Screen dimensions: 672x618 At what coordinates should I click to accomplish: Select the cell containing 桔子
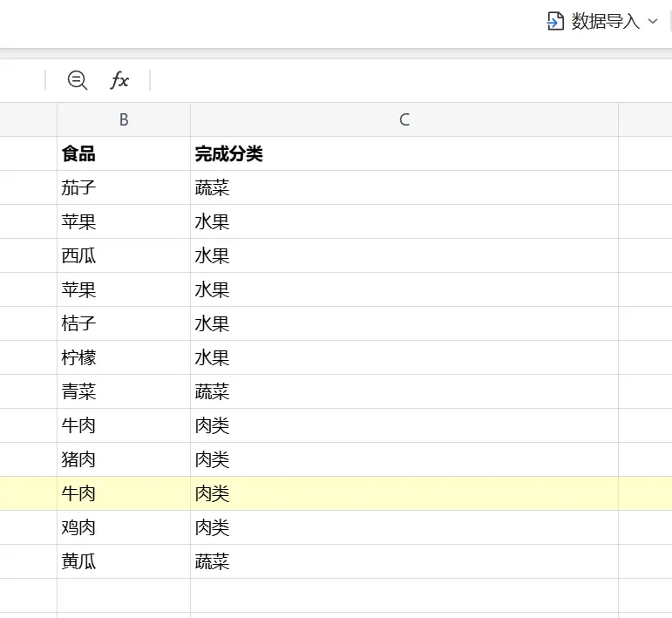(x=124, y=323)
